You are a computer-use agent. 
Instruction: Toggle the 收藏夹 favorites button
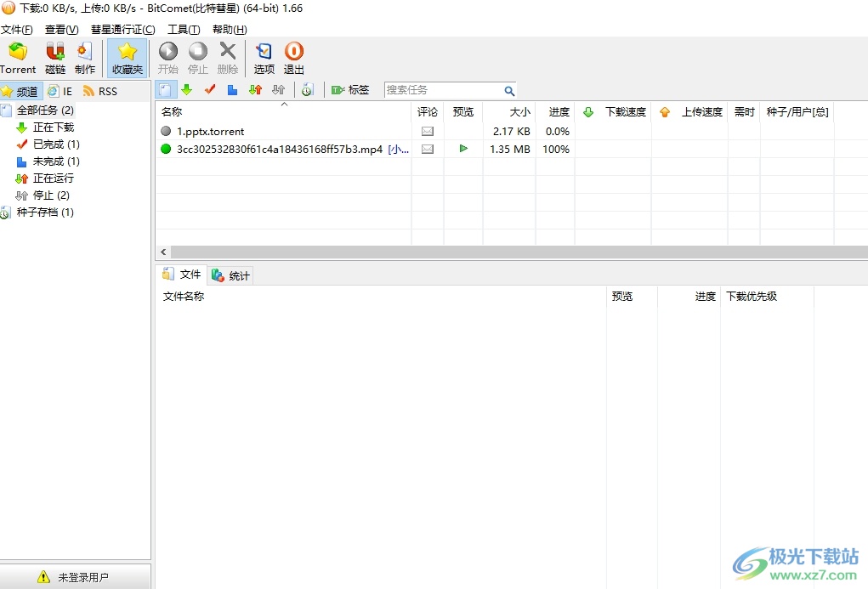pos(128,58)
